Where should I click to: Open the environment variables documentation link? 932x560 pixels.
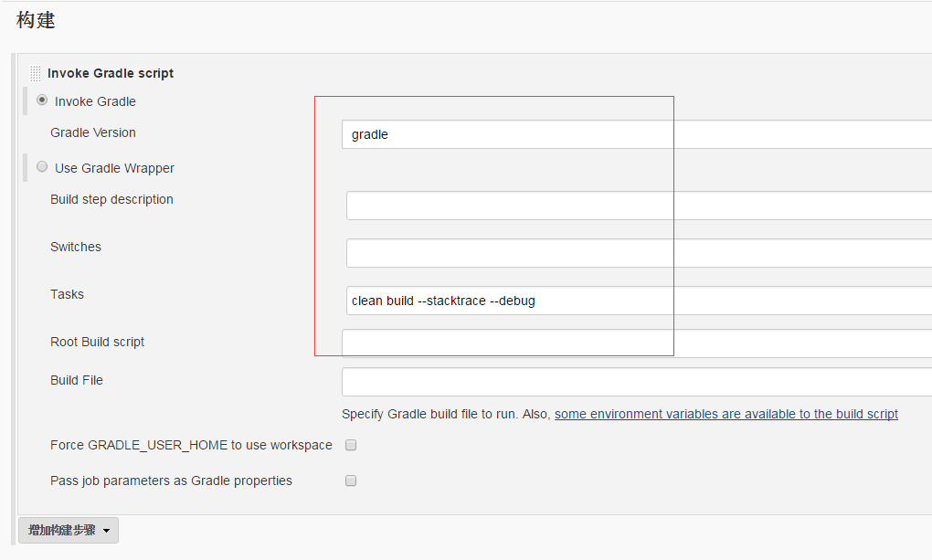pos(726,414)
